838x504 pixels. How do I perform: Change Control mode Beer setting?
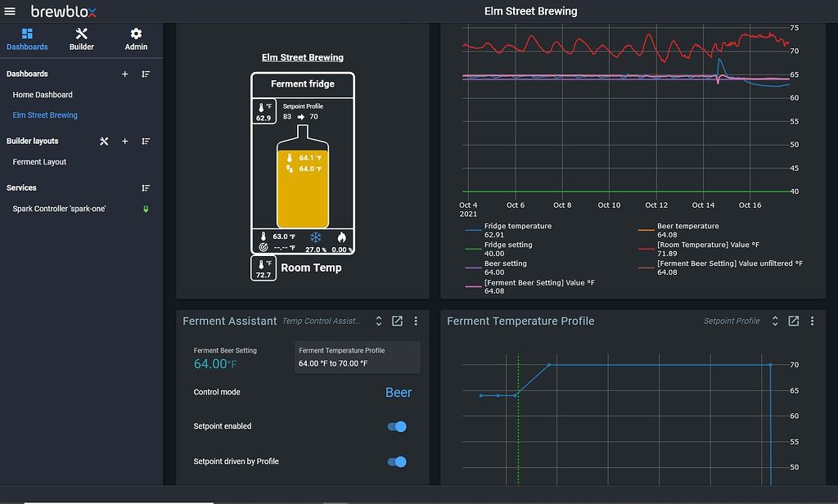(x=399, y=393)
